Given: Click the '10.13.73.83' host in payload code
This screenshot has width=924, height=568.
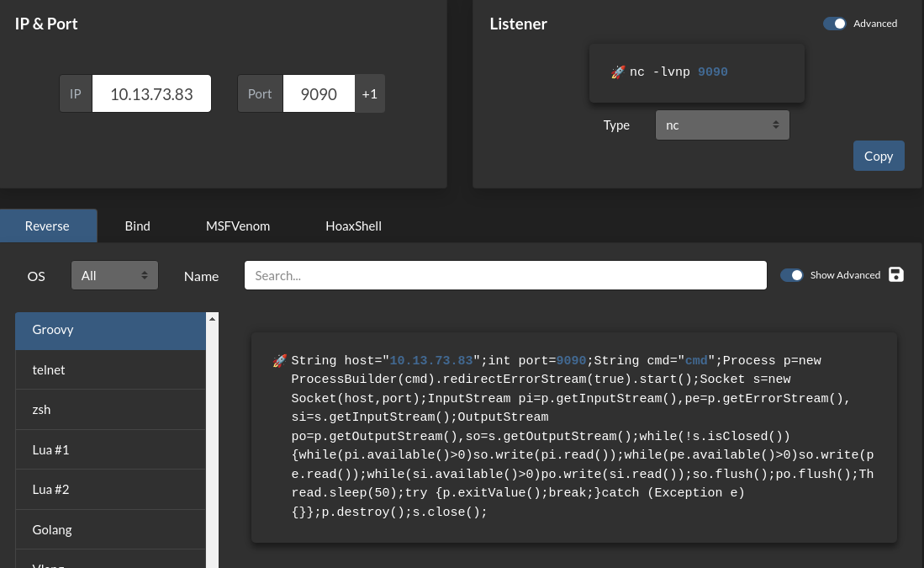Looking at the screenshot, I should 431,360.
